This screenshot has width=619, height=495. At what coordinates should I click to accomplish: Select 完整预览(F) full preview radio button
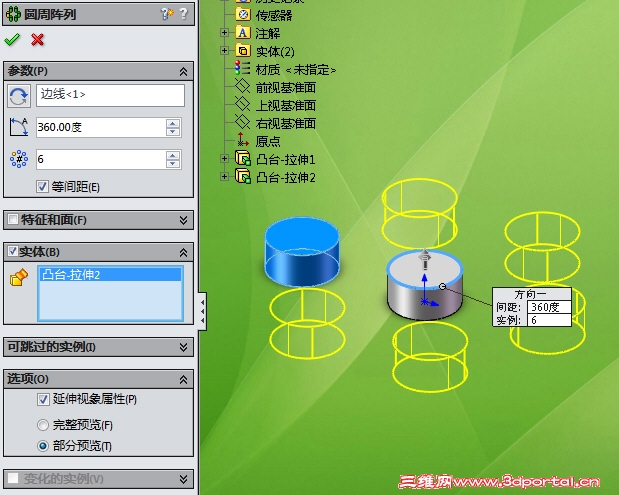43,425
